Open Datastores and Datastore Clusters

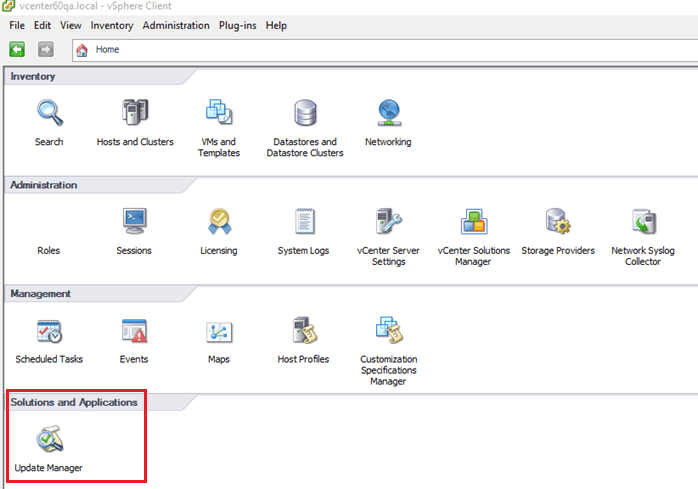305,112
